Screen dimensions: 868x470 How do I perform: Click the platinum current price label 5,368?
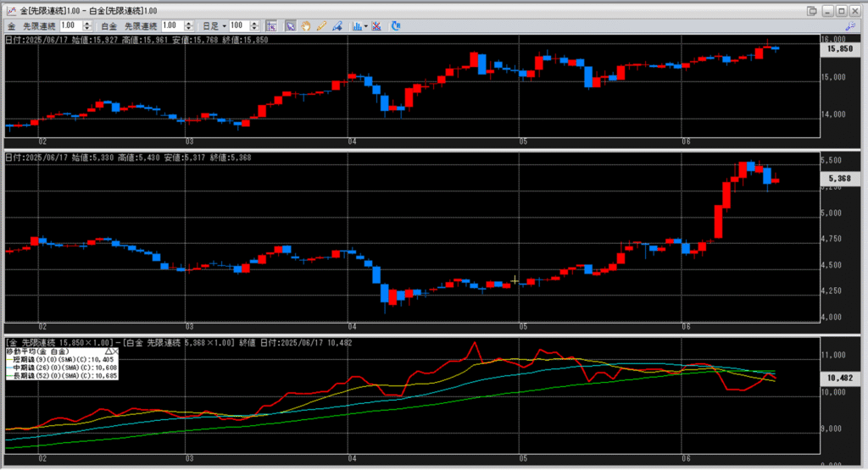[840, 178]
